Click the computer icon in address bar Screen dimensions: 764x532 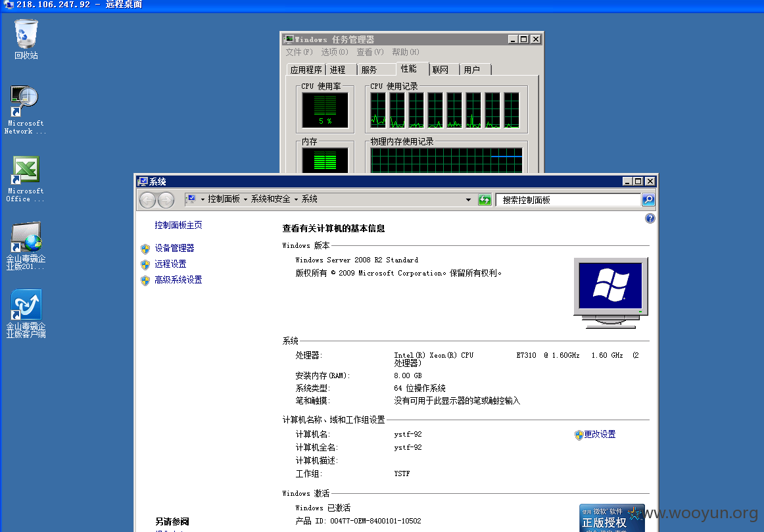(x=191, y=199)
